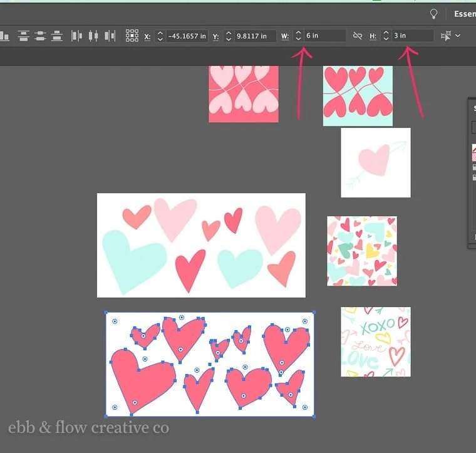
Task: Open the Essentials workspace switcher
Action: [x=465, y=14]
